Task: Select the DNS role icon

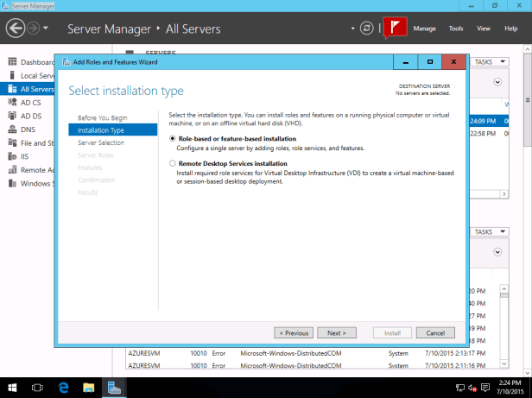Action: click(x=12, y=130)
